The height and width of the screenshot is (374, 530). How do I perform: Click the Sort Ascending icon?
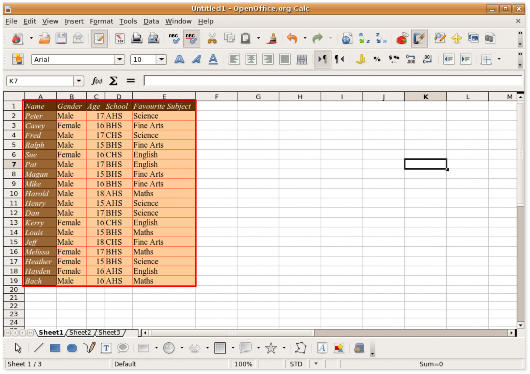click(364, 38)
